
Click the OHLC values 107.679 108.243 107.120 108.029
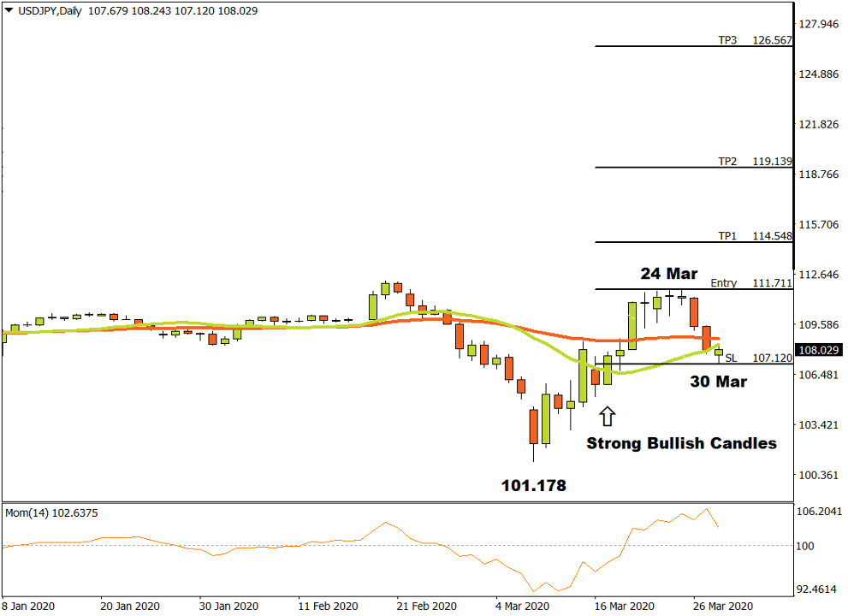[x=173, y=11]
